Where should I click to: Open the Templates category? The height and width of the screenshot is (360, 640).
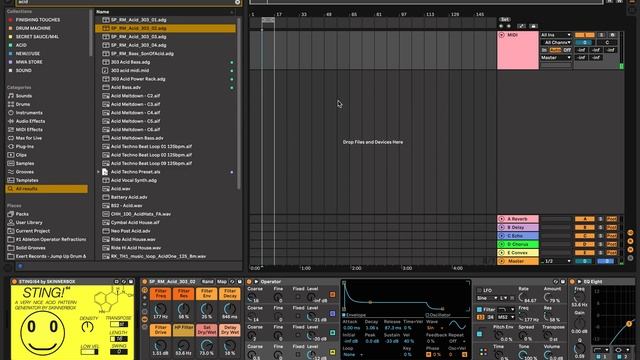pyautogui.click(x=27, y=180)
